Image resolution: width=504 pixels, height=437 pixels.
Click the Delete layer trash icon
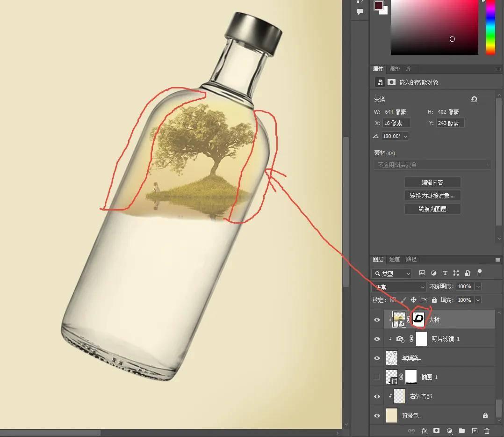tap(487, 430)
